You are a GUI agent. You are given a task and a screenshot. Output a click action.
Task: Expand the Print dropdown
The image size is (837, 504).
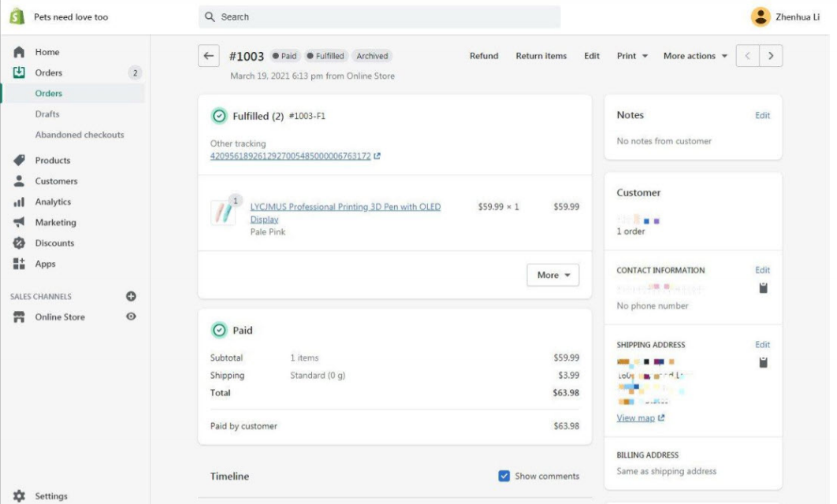pos(632,56)
